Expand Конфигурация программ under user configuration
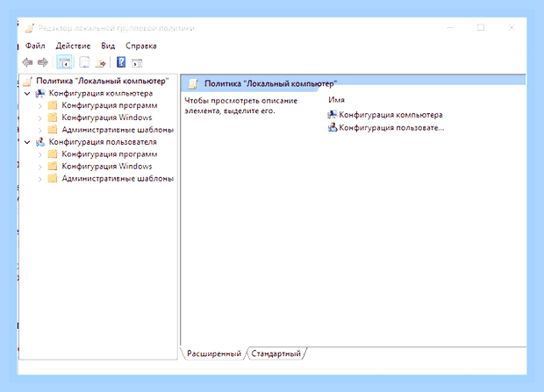 (39, 154)
